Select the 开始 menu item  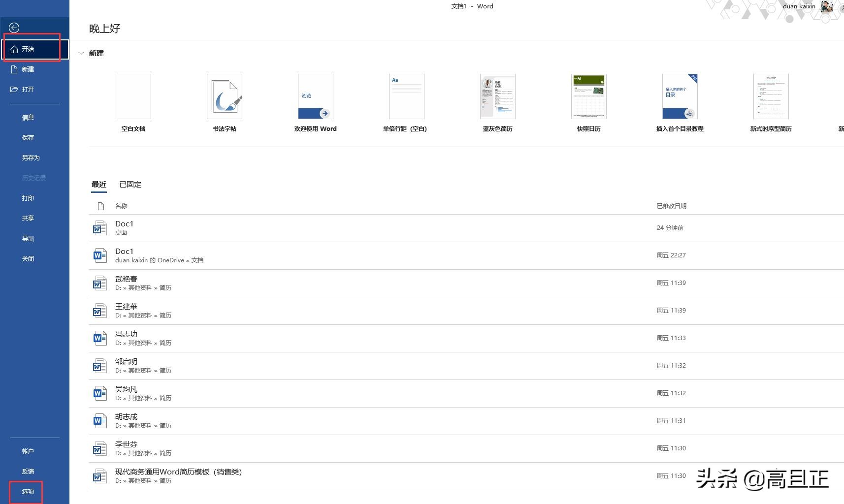[34, 49]
